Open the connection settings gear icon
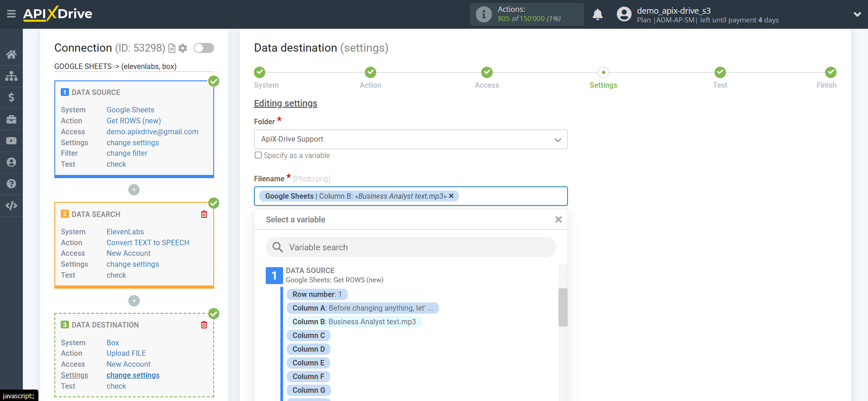The width and height of the screenshot is (868, 401). [183, 48]
